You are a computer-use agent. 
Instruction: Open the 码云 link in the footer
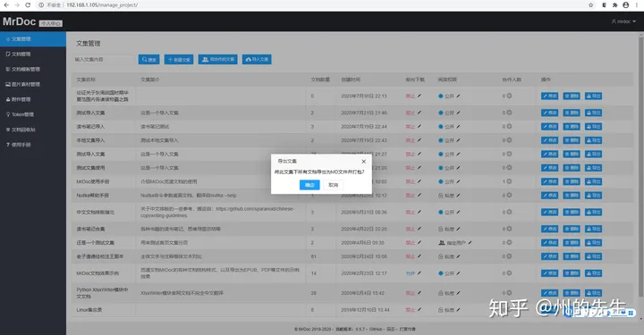click(x=391, y=329)
